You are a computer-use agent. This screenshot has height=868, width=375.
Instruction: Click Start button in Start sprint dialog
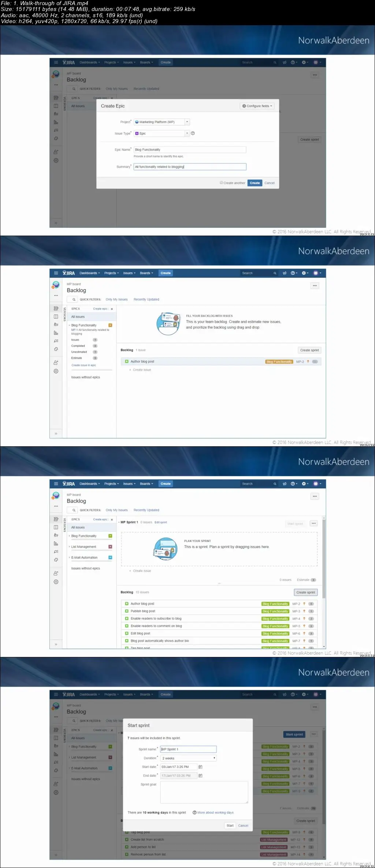(x=230, y=825)
